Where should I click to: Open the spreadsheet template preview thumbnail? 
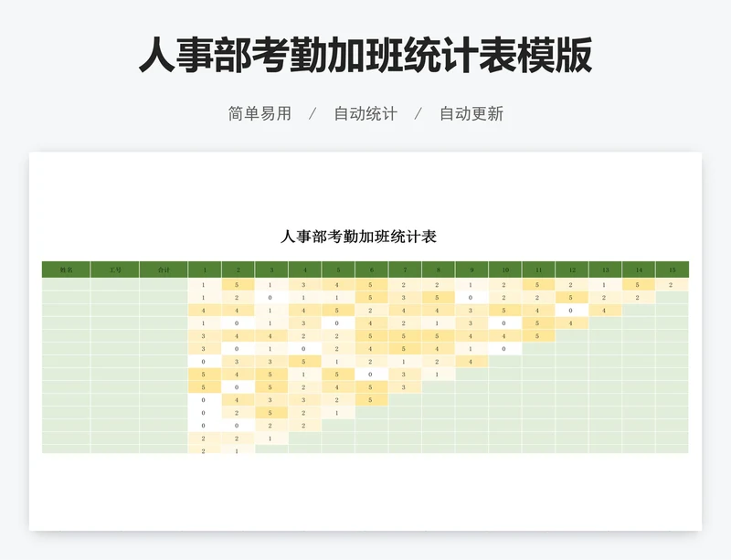point(365,341)
